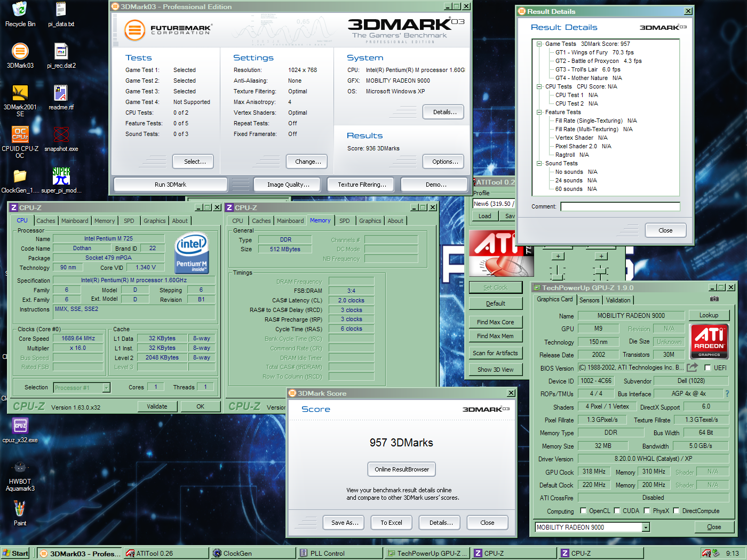This screenshot has height=560, width=747.
Task: Open the MOBILITY RADEON 9000 GPU dropdown
Action: [x=646, y=527]
